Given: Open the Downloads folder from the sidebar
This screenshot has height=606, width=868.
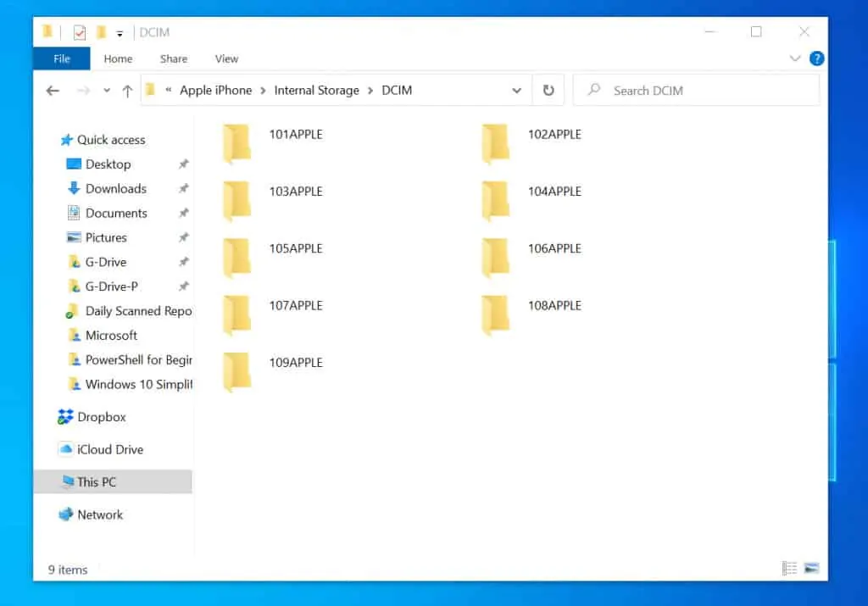Looking at the screenshot, I should click(x=113, y=188).
